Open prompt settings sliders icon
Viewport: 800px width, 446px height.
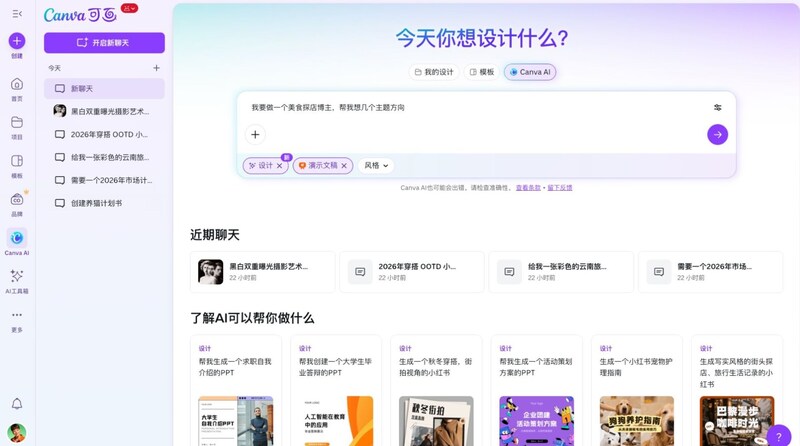tap(717, 107)
